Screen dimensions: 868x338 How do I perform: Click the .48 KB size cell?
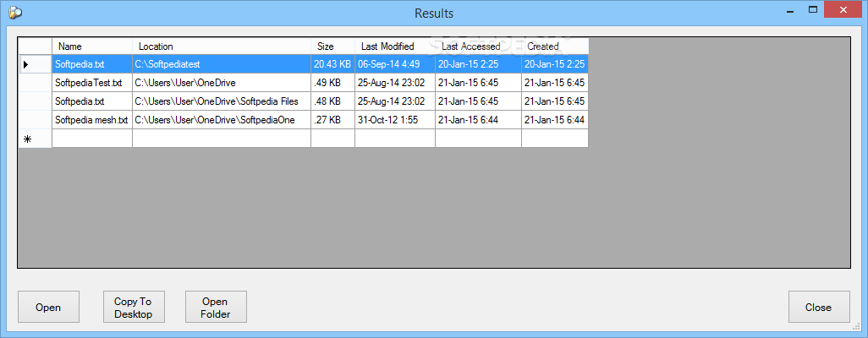(332, 101)
